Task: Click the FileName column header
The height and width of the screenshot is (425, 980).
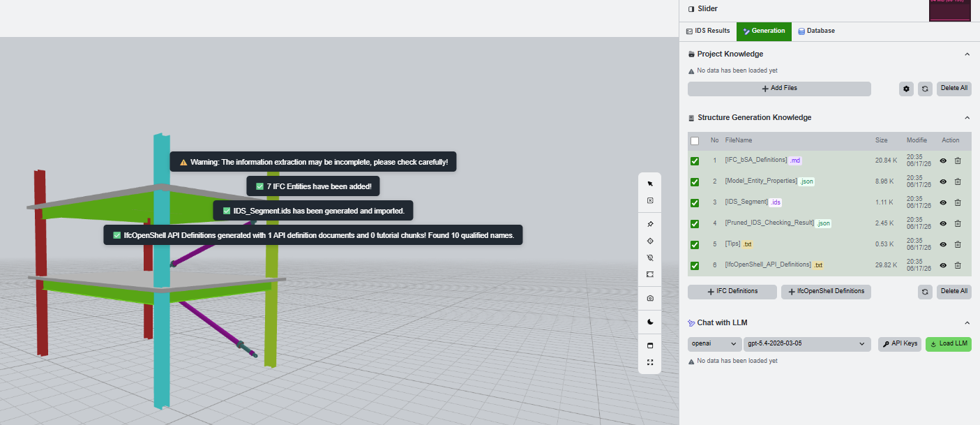Action: point(739,141)
